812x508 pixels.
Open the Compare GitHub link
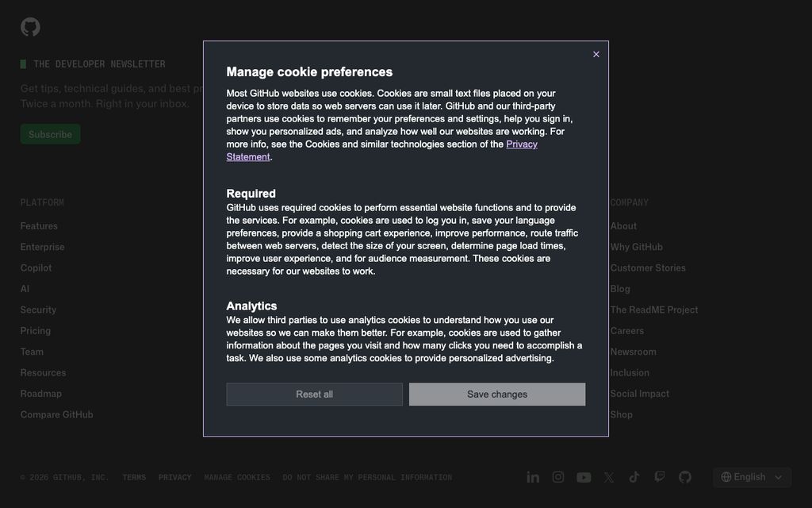pyautogui.click(x=57, y=414)
